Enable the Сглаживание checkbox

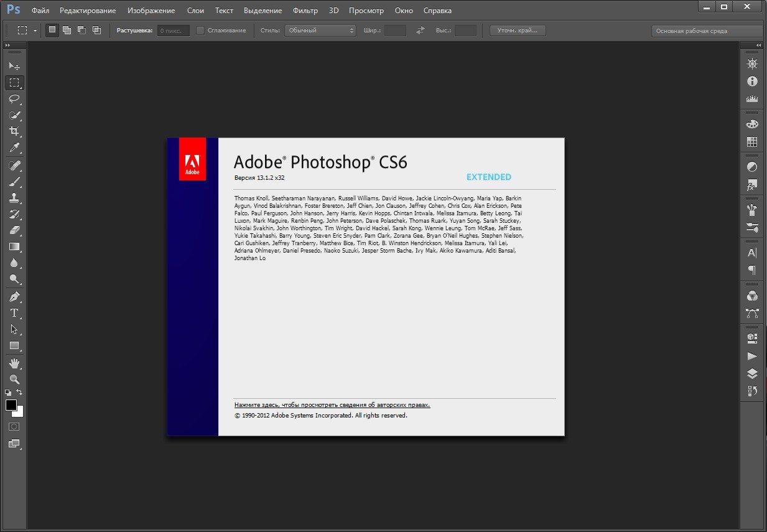click(200, 30)
